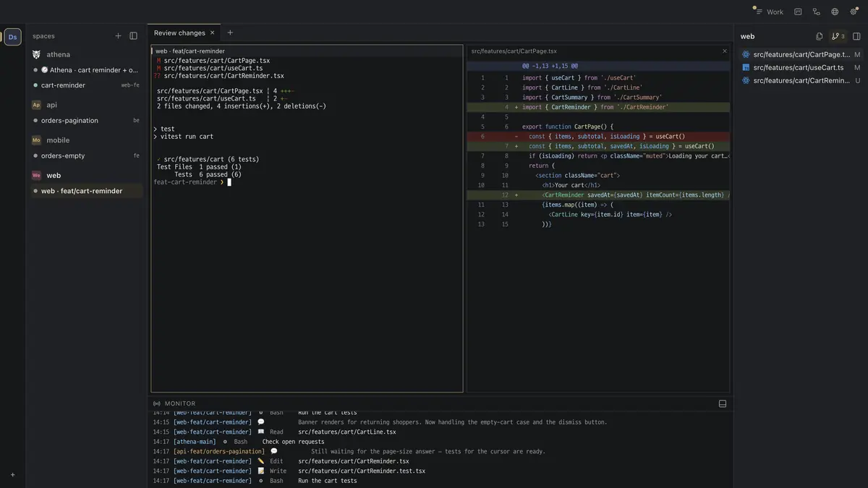
Task: Open settings gear in top bar
Action: click(x=854, y=12)
